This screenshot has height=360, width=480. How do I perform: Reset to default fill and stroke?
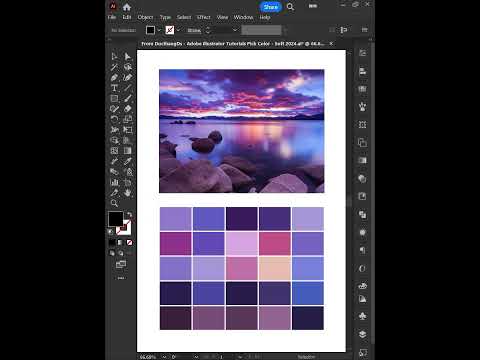point(111,232)
